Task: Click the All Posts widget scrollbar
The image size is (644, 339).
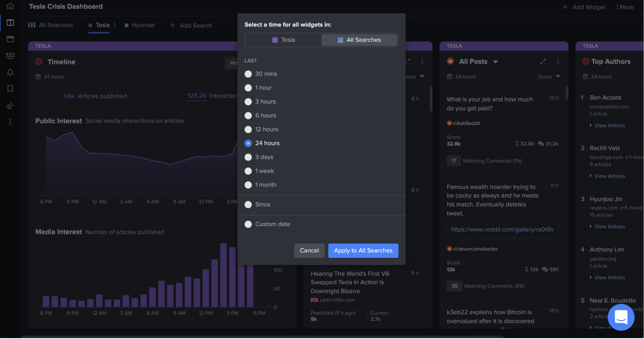Action: coord(567,93)
